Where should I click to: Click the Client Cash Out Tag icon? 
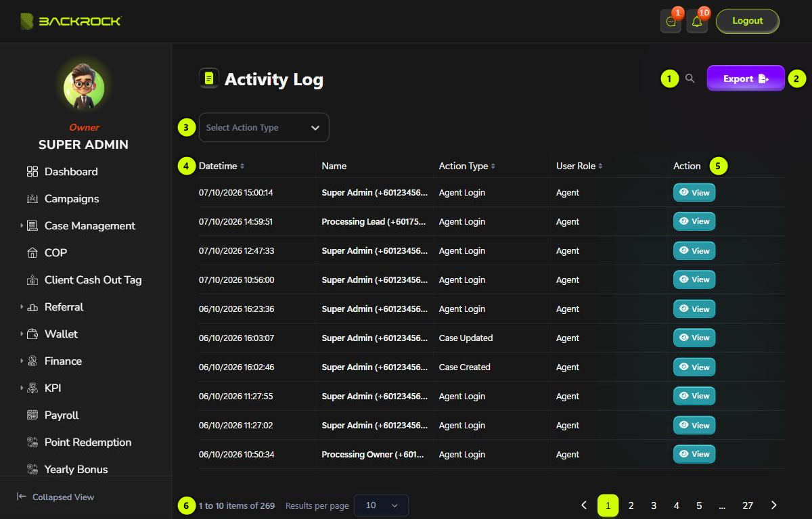[x=32, y=280]
